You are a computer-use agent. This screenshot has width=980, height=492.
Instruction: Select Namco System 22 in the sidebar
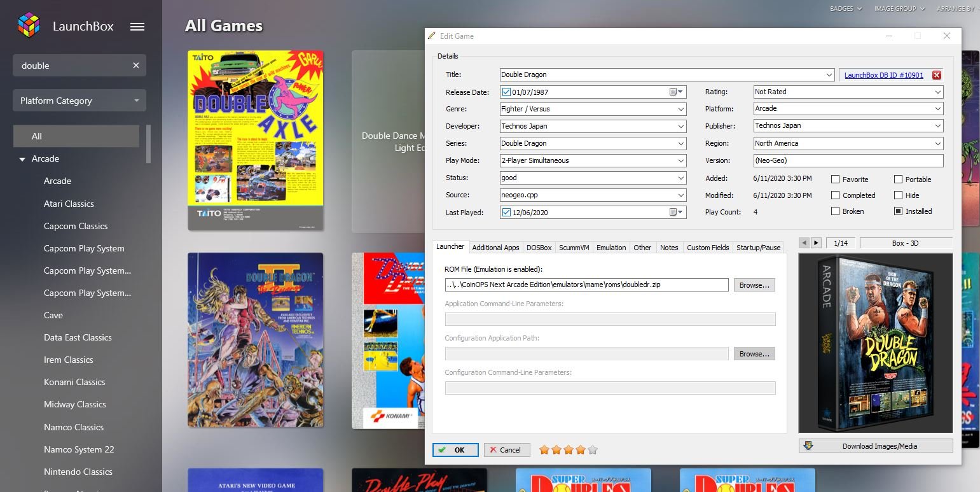click(x=79, y=449)
